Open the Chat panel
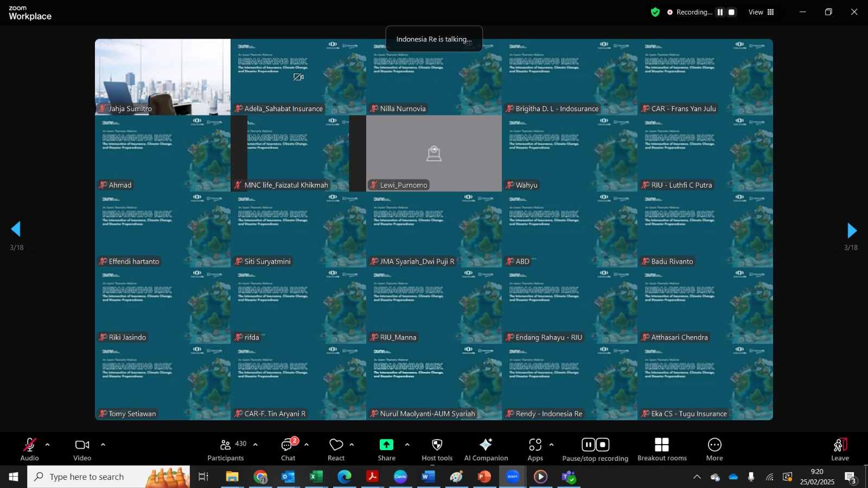Viewport: 868px width, 488px height. 288,450
